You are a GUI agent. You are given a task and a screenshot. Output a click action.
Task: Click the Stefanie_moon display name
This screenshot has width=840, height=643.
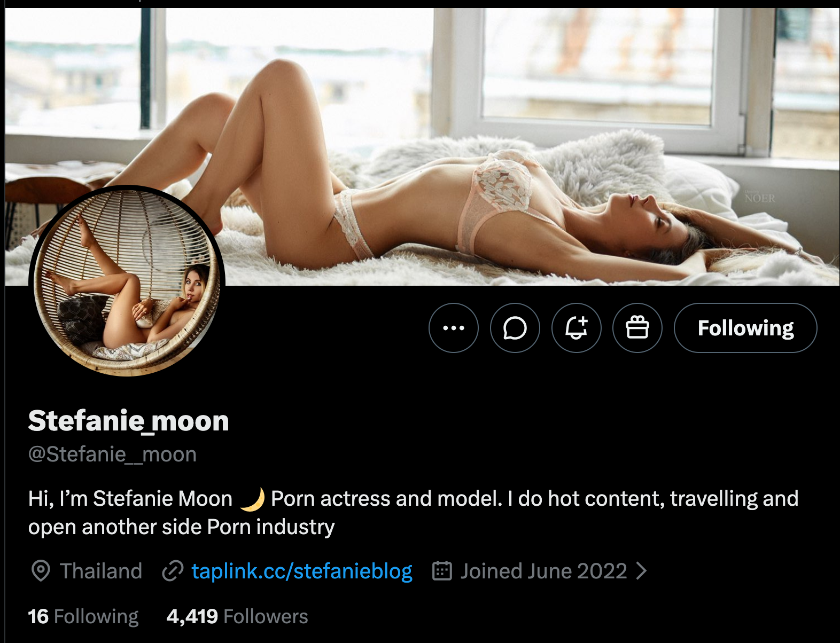click(x=129, y=421)
